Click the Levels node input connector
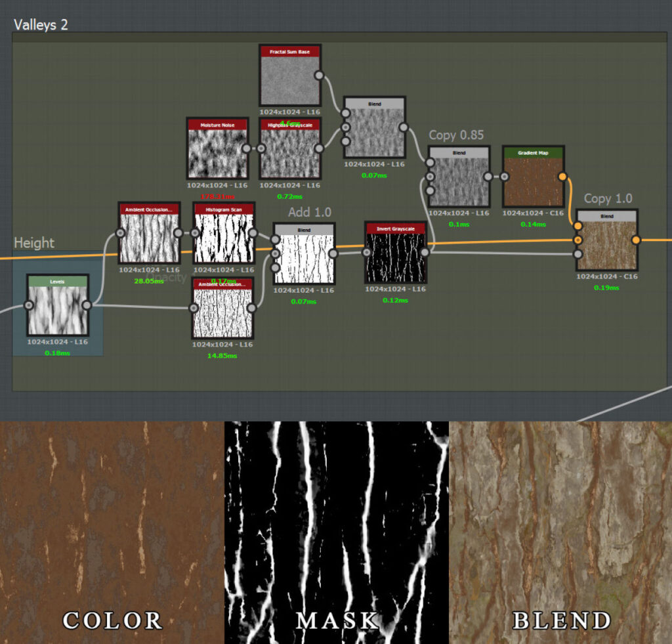 pyautogui.click(x=29, y=305)
